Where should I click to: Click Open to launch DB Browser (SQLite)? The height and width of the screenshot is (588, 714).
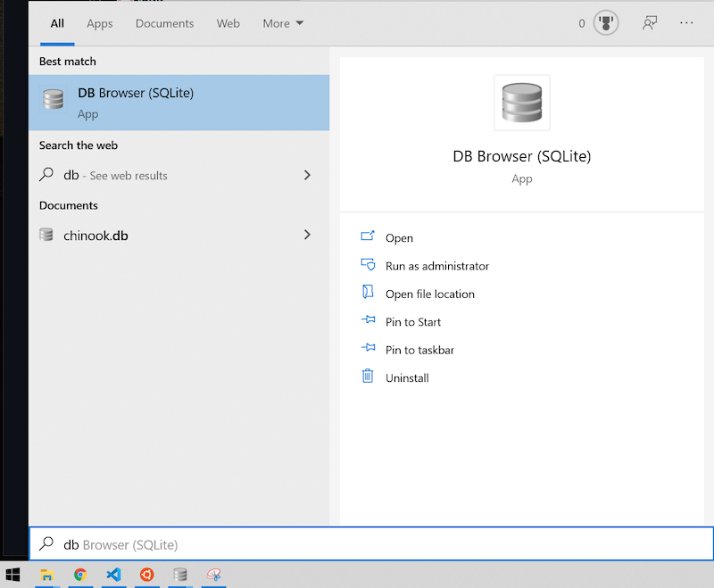[x=399, y=238]
